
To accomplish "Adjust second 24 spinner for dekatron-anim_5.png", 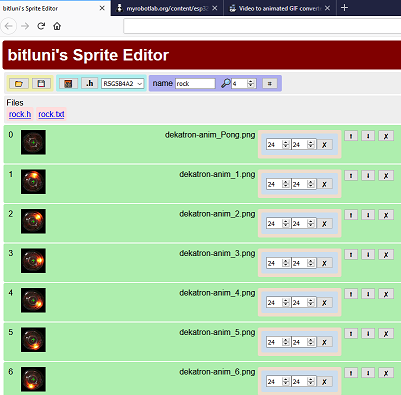I will coord(311,342).
